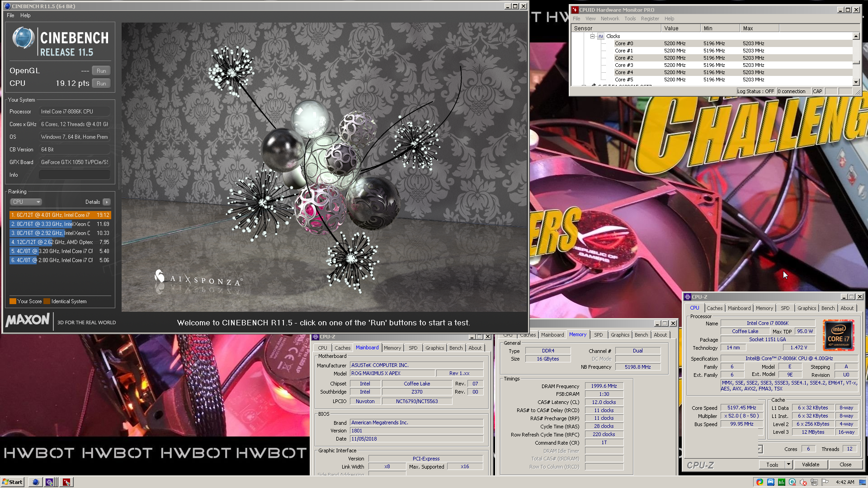
Task: Click the HWMonitor PRO title bar icon
Action: tap(575, 9)
